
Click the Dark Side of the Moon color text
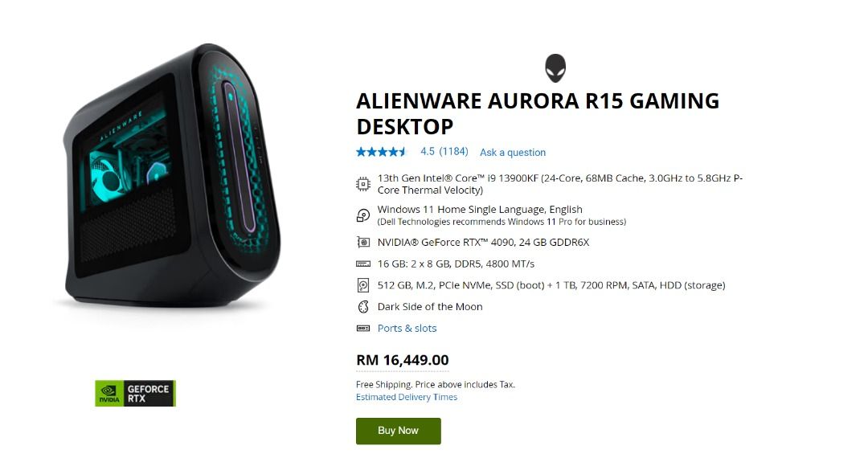430,307
